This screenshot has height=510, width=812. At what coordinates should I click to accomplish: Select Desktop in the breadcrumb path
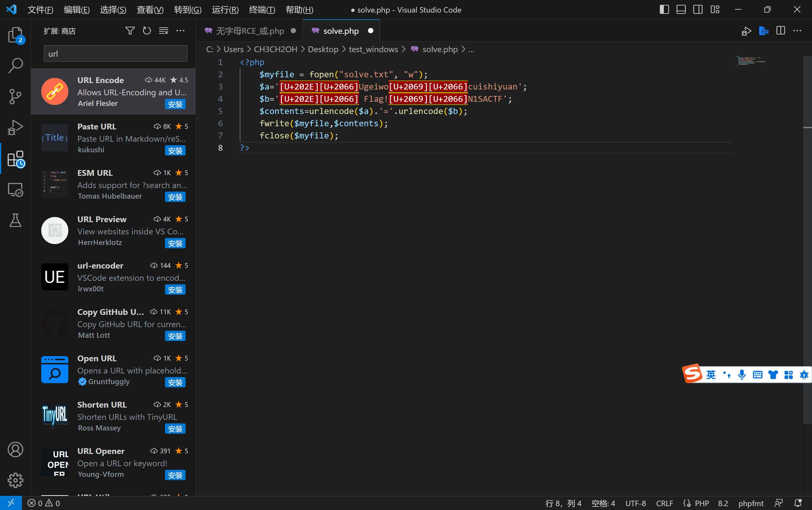(323, 49)
